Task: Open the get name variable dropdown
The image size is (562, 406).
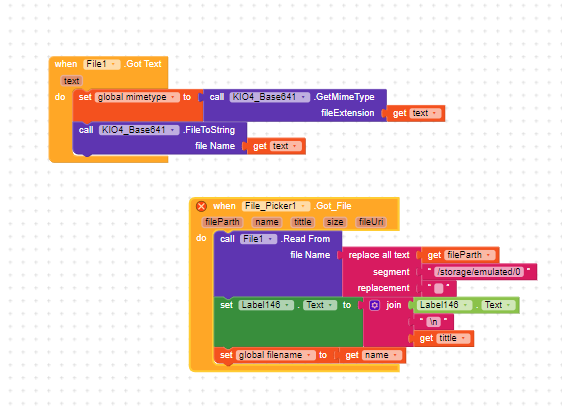Action: pyautogui.click(x=382, y=355)
